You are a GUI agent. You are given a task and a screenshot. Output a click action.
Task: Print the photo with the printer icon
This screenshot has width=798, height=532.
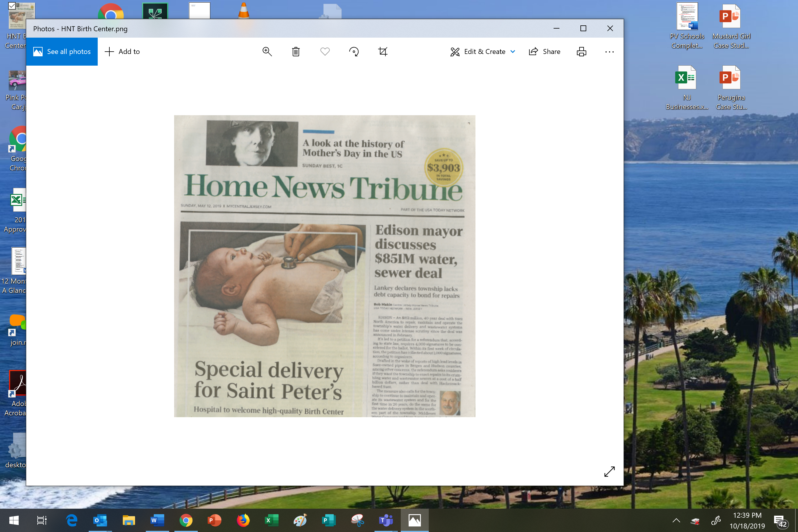(581, 52)
